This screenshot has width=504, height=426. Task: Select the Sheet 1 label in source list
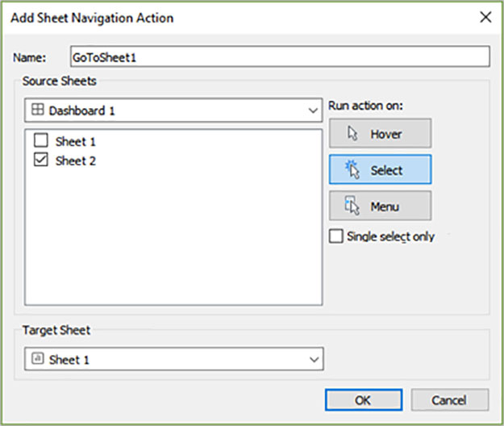(76, 141)
